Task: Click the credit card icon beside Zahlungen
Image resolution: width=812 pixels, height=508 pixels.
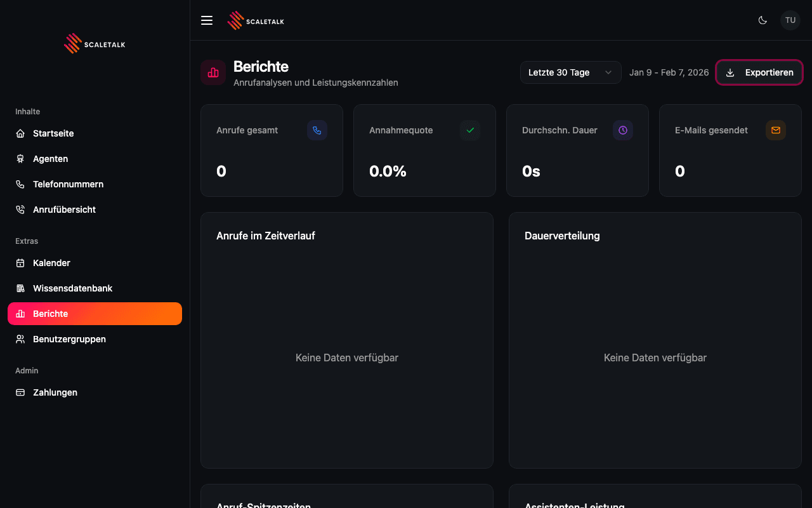Action: coord(20,392)
